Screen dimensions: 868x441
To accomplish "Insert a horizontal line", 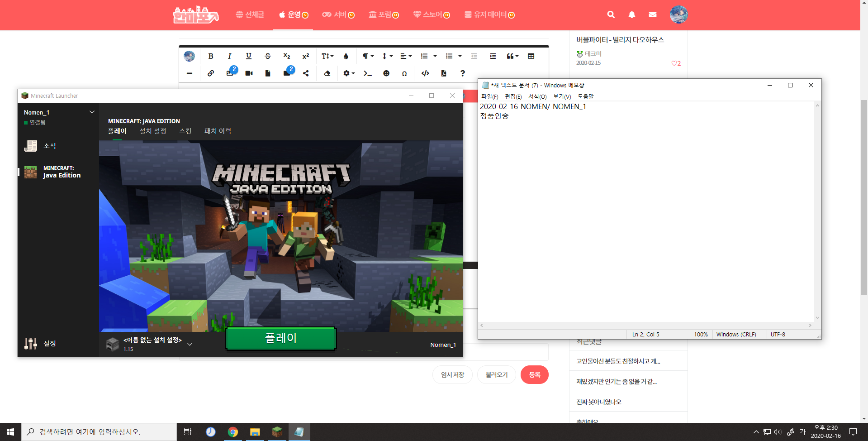I will point(190,73).
